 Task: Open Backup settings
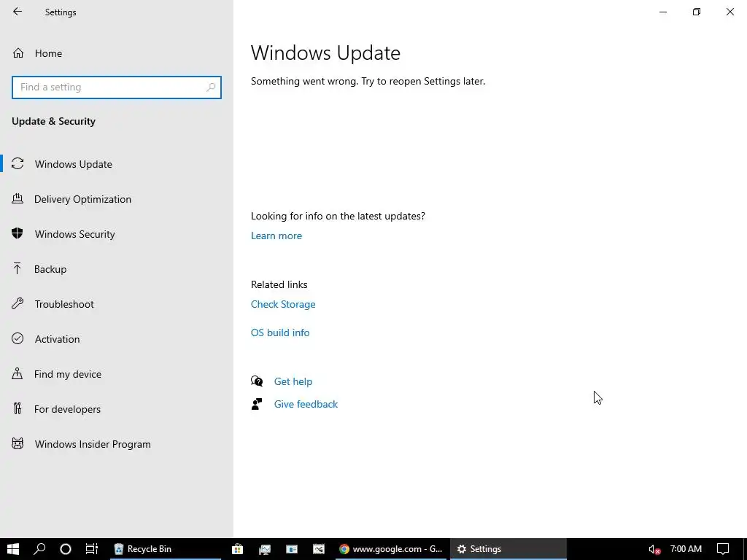click(117, 269)
